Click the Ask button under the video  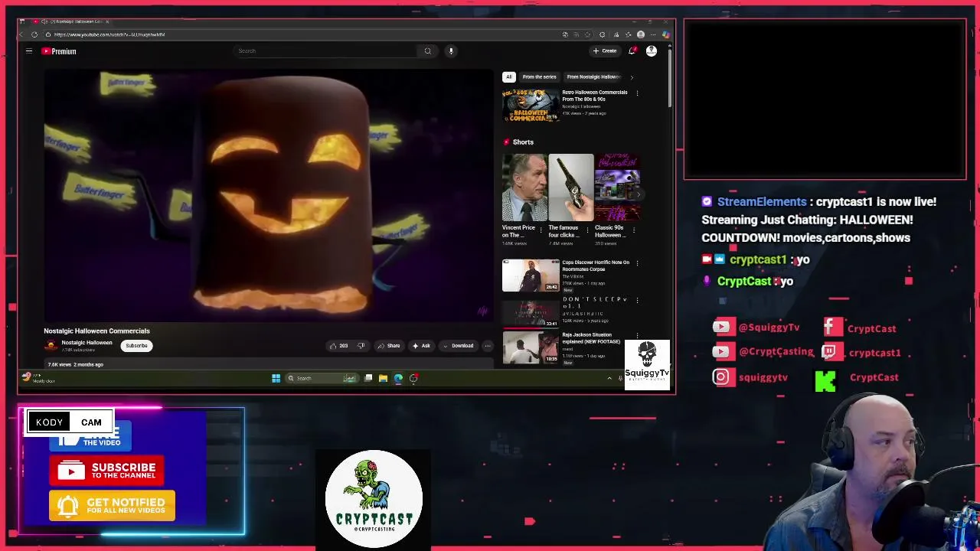(x=421, y=346)
